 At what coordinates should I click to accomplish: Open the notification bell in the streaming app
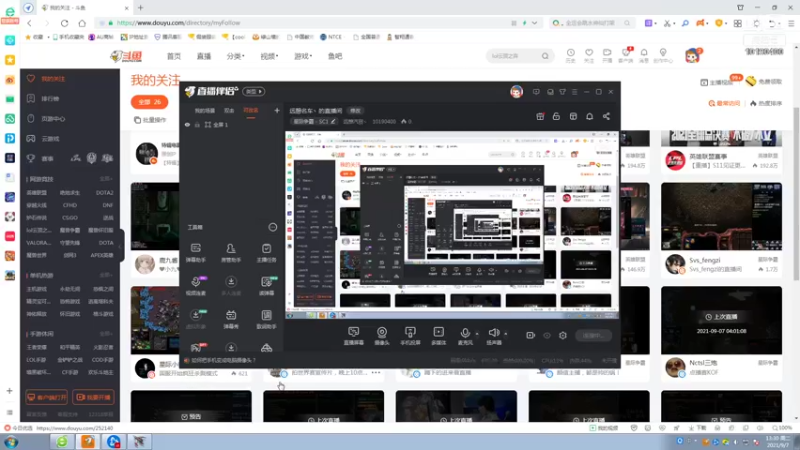589,116
